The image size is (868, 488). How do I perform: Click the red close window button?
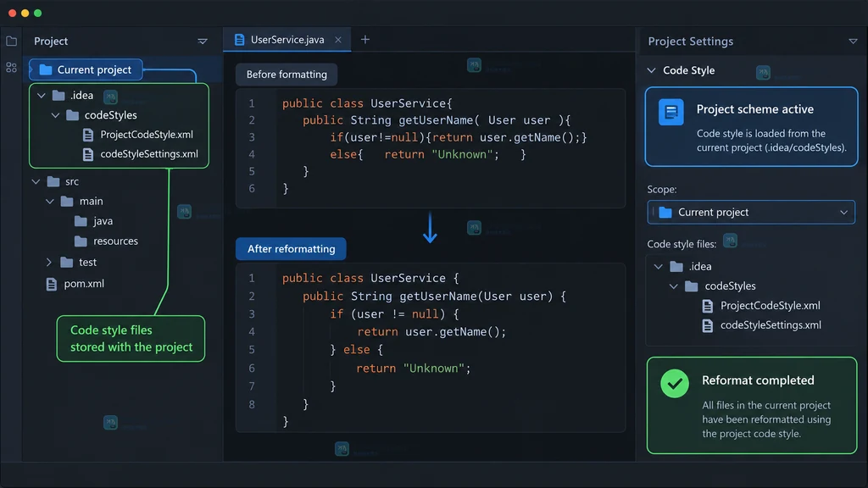(x=12, y=13)
